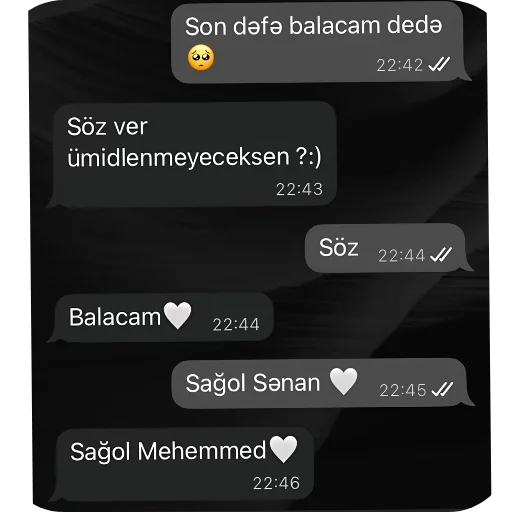Viewport: 512px width, 512px height.
Task: Tap read checkmarks on 22:42 message
Action: point(439,64)
